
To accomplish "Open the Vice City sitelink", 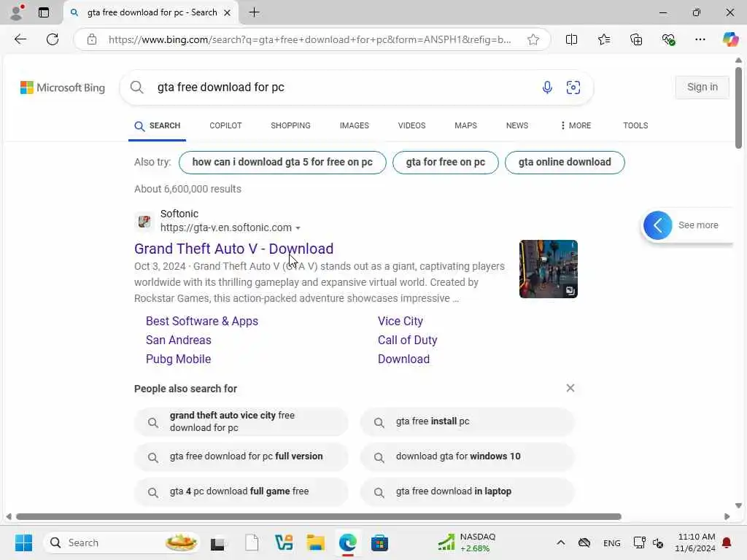I will pos(400,321).
